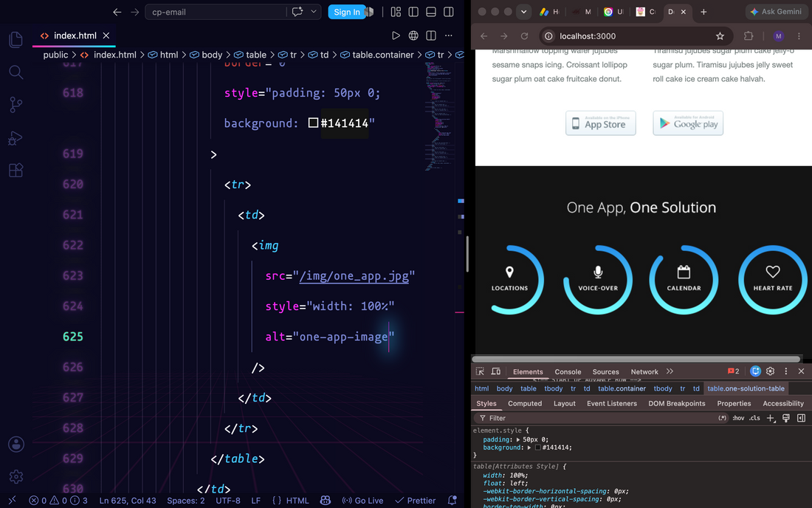812x508 pixels.
Task: Open the Accounts menu in VS Code
Action: [16, 444]
